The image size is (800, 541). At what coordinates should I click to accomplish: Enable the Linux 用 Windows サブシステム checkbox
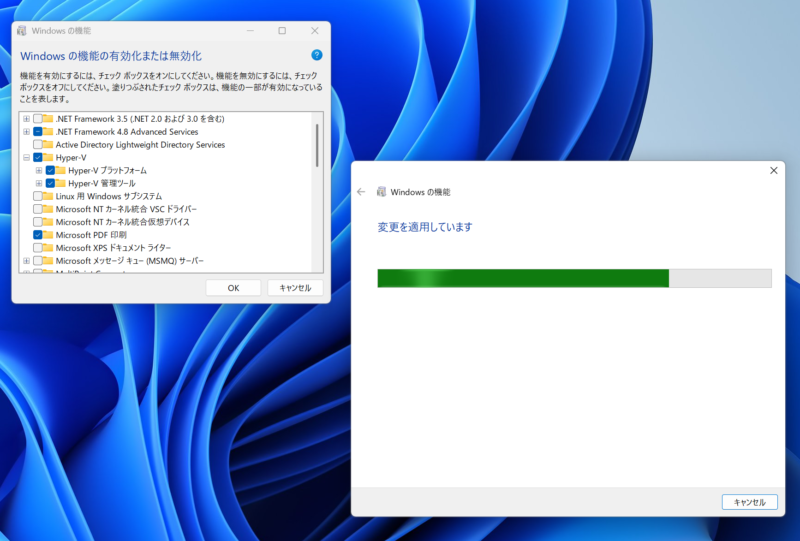click(37, 197)
